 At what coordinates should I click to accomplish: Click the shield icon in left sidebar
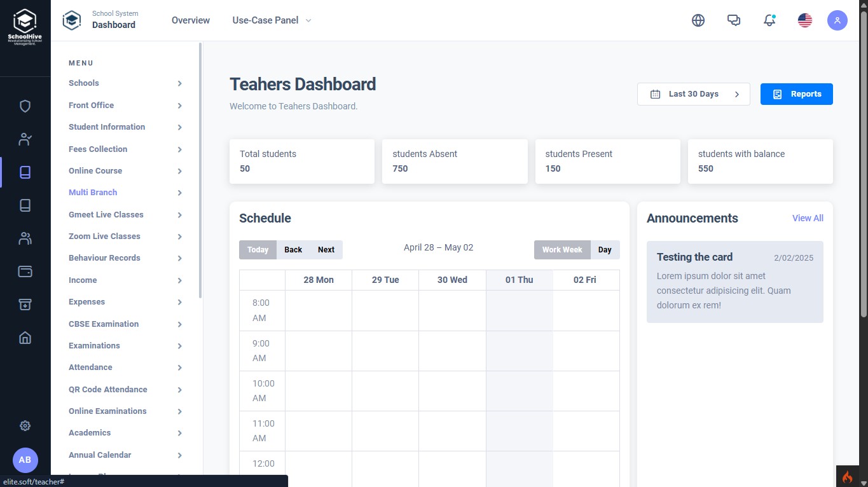[x=25, y=106]
